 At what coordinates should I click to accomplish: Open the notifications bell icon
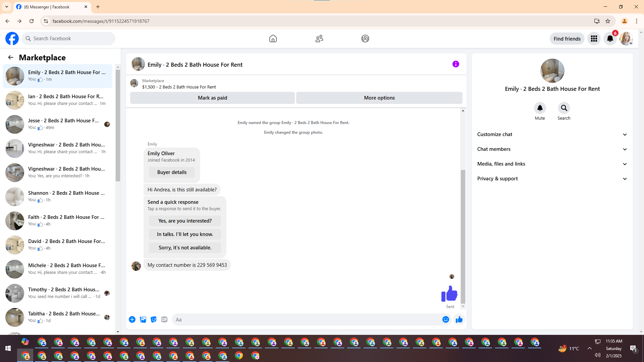coord(610,39)
